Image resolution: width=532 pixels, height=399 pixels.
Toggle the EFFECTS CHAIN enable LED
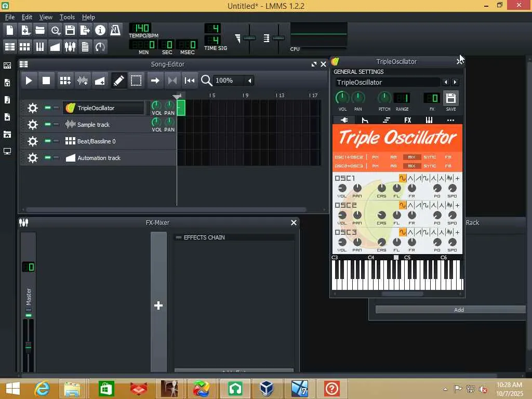point(179,237)
